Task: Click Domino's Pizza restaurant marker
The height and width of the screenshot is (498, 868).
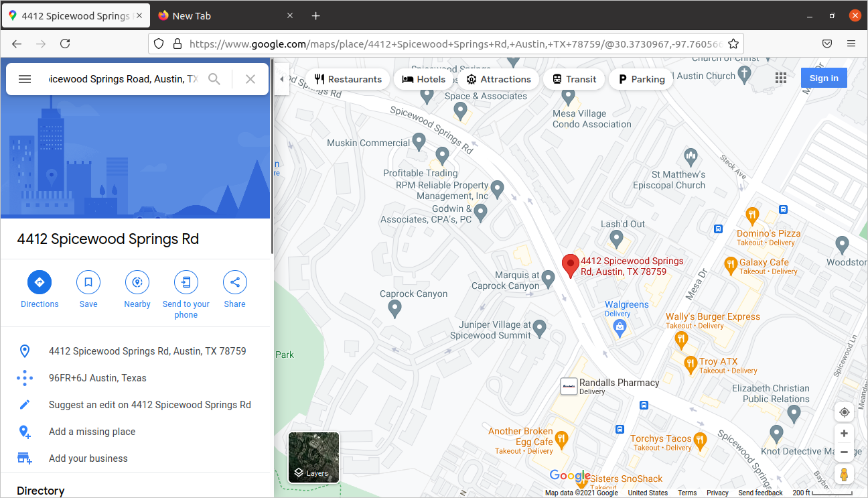Action: 752,216
